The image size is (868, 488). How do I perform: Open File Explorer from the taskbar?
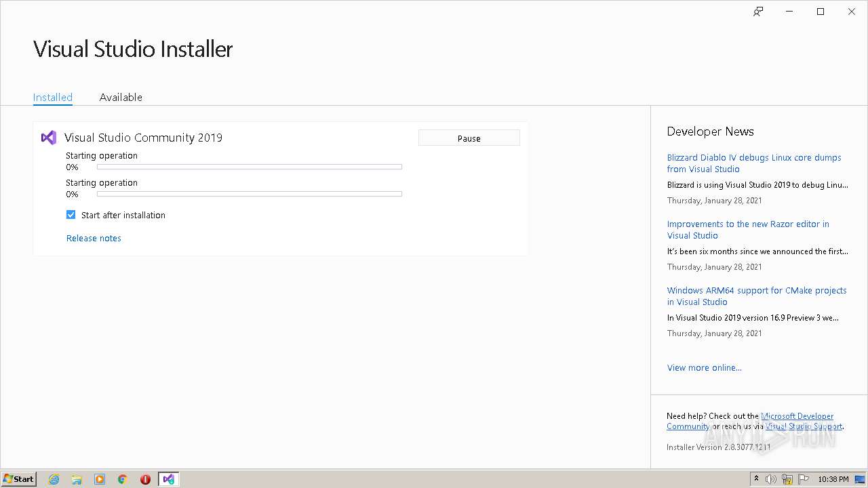click(77, 479)
